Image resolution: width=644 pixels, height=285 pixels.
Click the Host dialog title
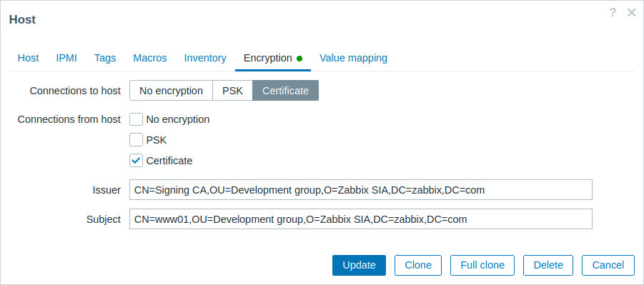coord(23,19)
